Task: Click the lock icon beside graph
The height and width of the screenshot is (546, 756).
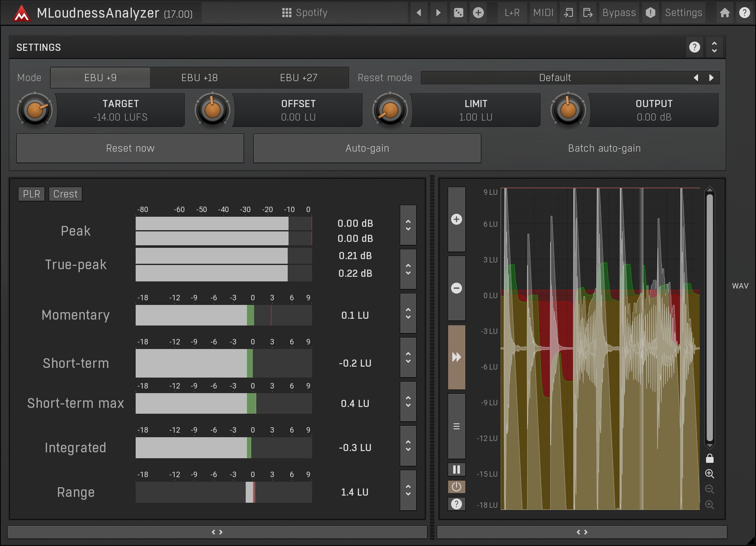Action: point(710,458)
